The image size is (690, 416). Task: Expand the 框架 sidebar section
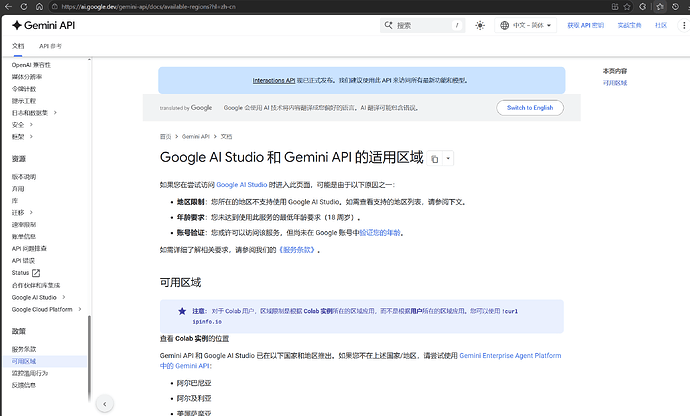tap(31, 136)
